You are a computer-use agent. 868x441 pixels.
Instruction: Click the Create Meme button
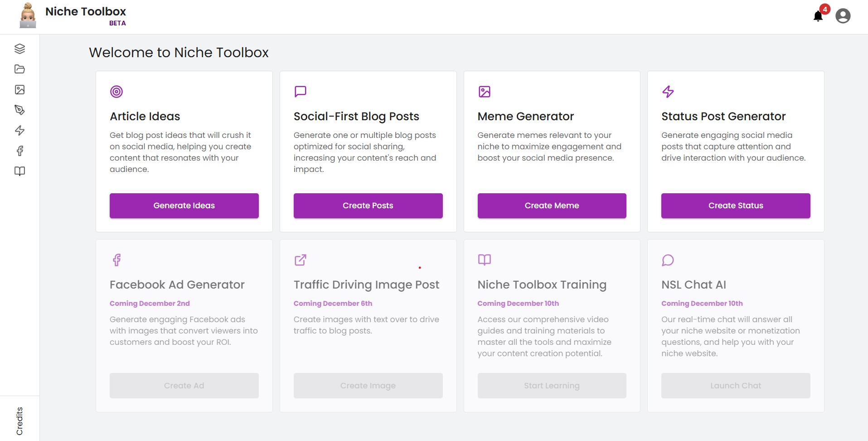tap(552, 206)
